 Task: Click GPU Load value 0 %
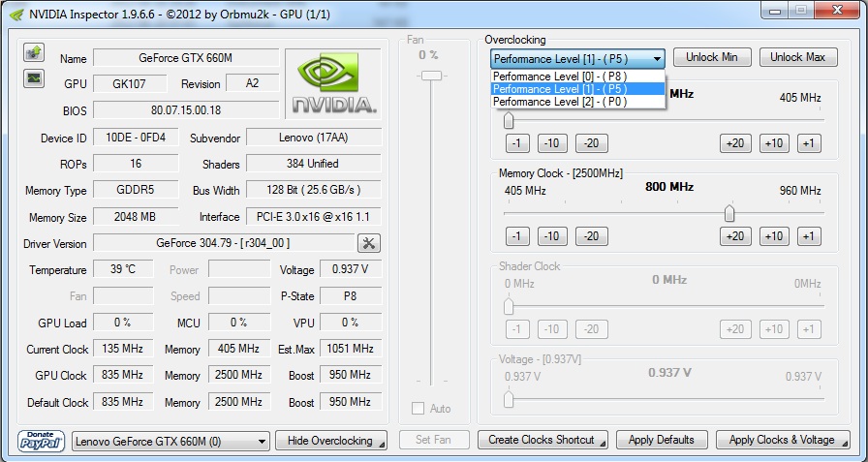click(x=123, y=322)
